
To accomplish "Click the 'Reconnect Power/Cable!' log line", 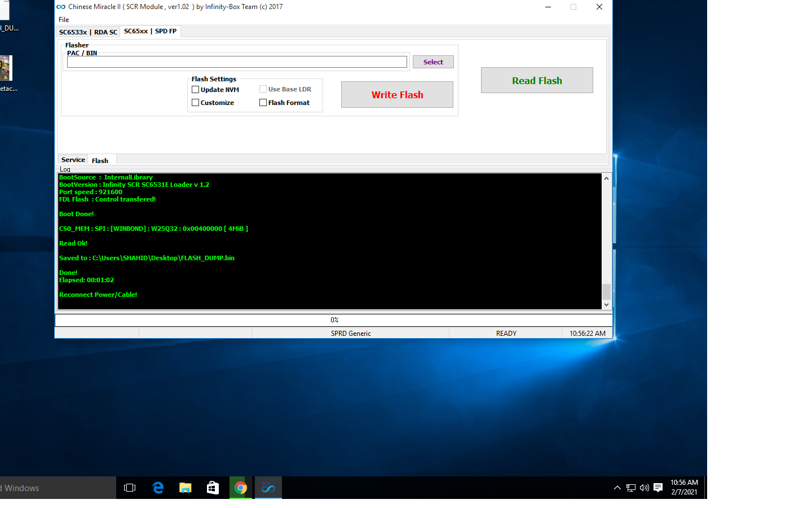I will (x=98, y=295).
